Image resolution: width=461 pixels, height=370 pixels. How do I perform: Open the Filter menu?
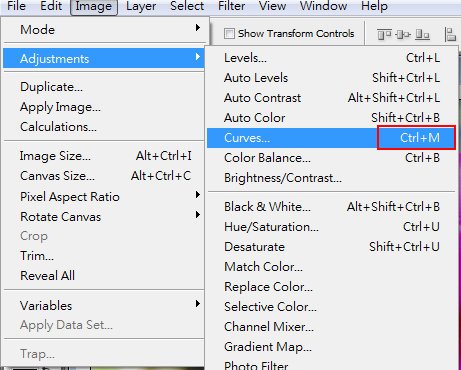click(232, 6)
